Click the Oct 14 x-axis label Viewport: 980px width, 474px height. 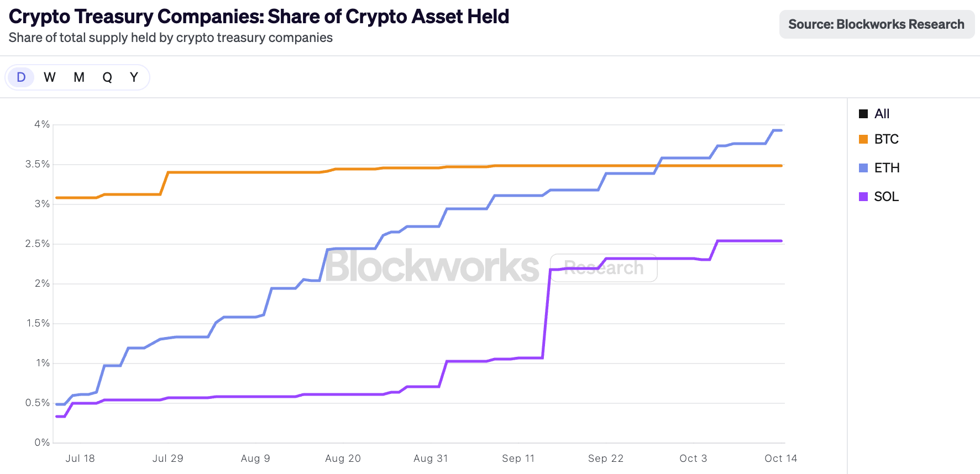pyautogui.click(x=780, y=459)
